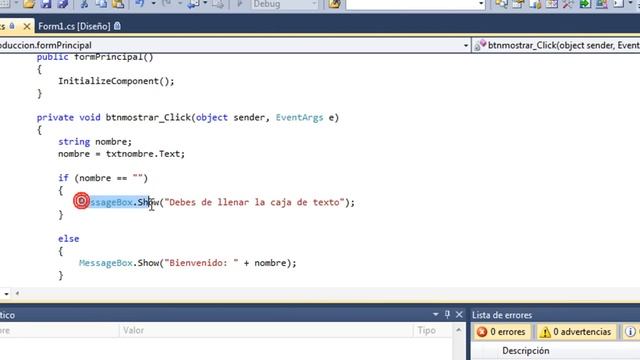Open the Automático panel window options arrow

click(436, 314)
